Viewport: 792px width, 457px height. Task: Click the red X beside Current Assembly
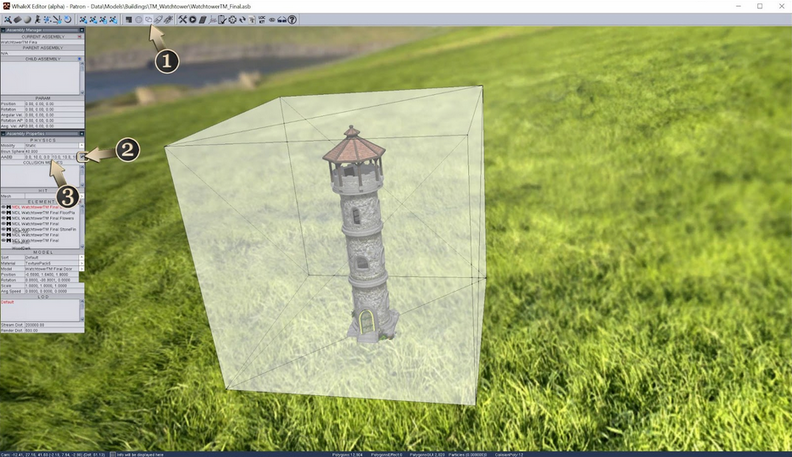(79, 36)
